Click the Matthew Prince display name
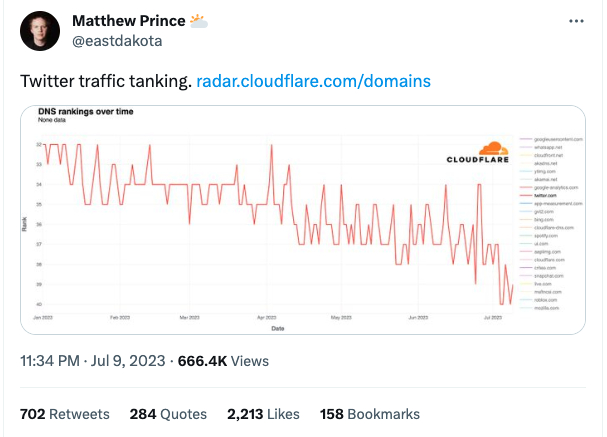Screen dimensions: 607x437 click(x=127, y=21)
